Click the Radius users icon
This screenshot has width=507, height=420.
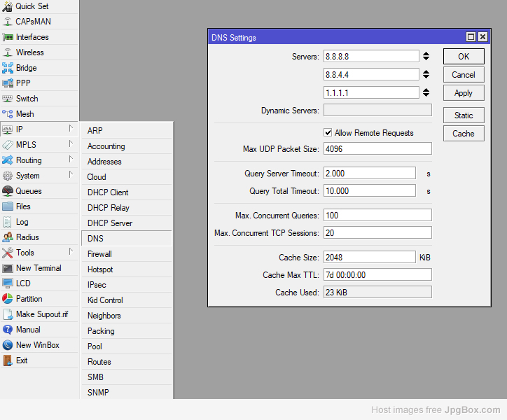[x=8, y=237]
